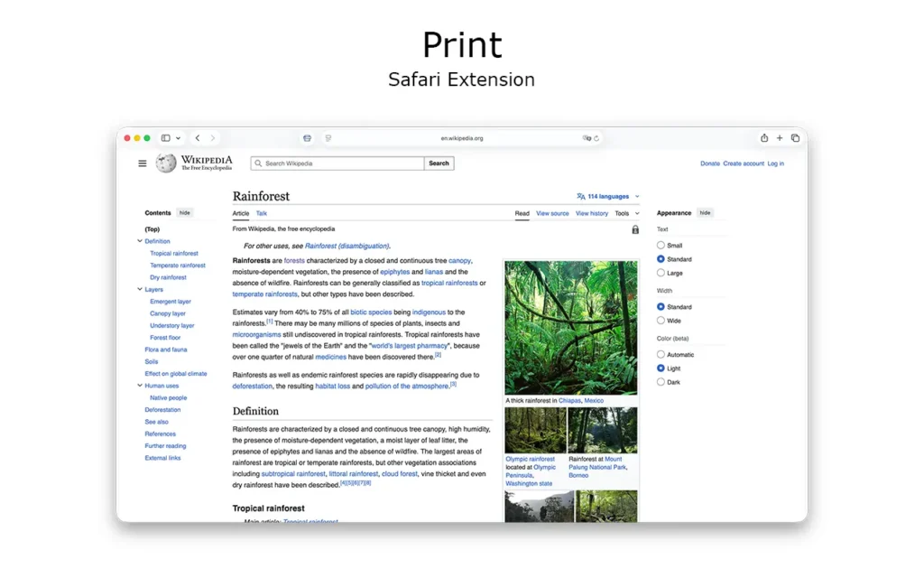Click inside the Search Wikipedia field
924x578 pixels.
[x=337, y=163]
